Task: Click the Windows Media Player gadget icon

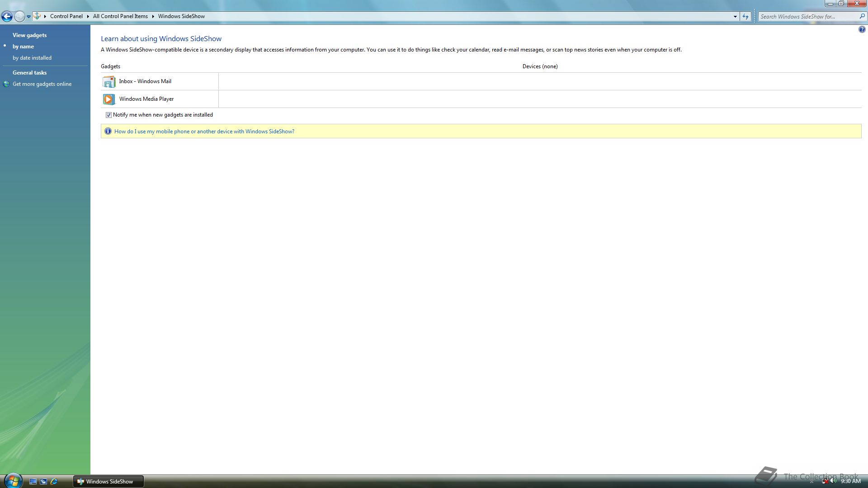Action: pyautogui.click(x=108, y=99)
